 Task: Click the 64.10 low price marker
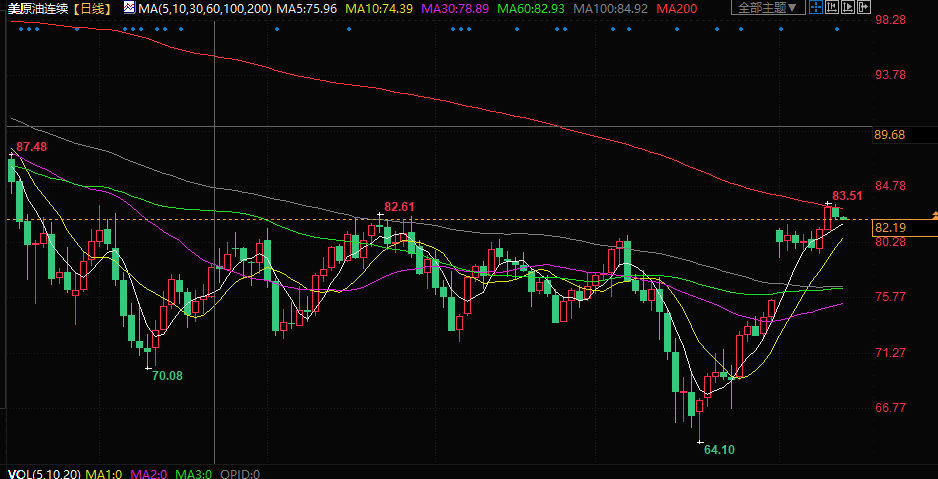point(719,450)
